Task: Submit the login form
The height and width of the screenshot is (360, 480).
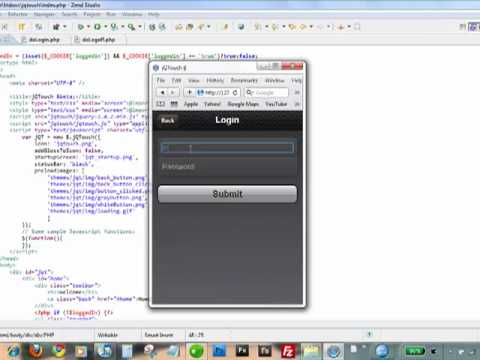Action: point(227,194)
